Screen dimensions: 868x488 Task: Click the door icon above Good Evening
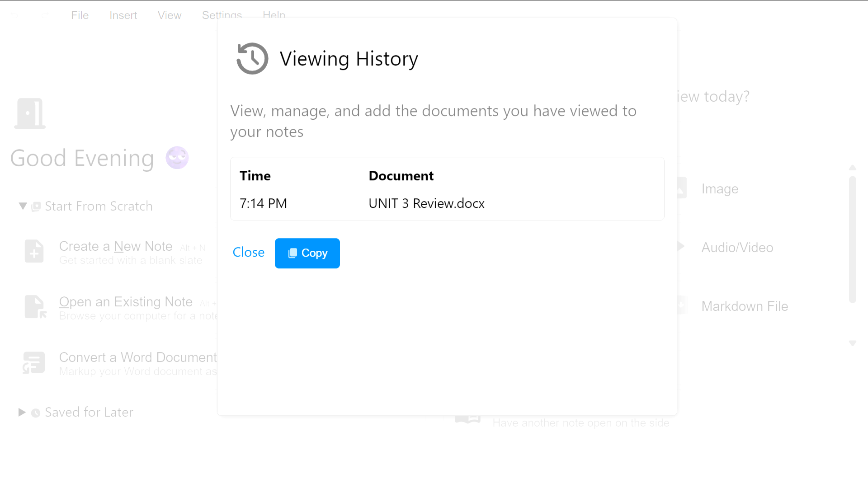tap(30, 113)
